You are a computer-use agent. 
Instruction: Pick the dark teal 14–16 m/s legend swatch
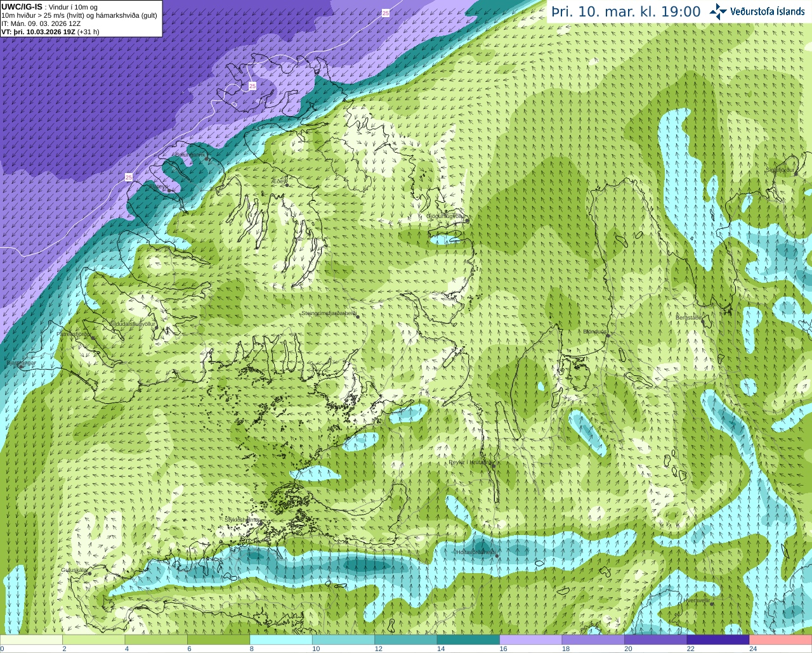click(x=469, y=640)
